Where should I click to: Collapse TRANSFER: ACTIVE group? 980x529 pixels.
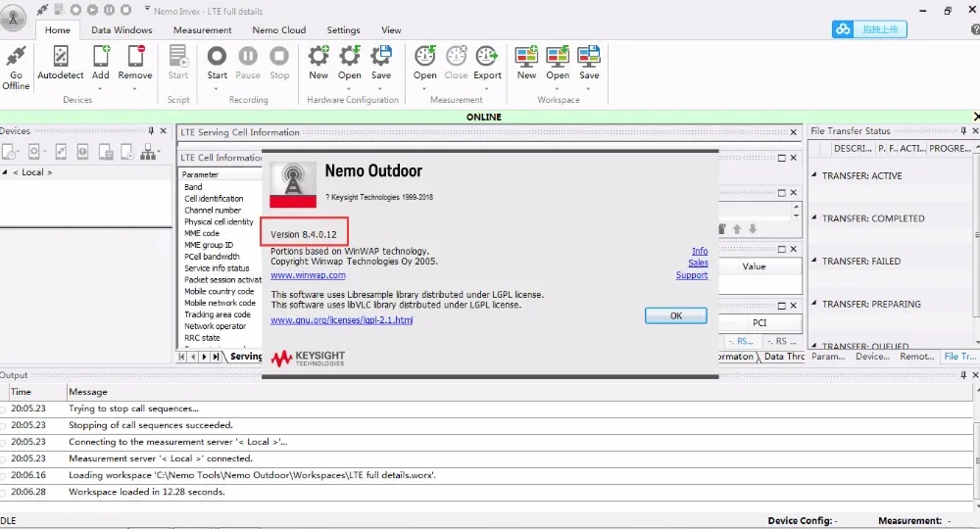[x=814, y=175]
